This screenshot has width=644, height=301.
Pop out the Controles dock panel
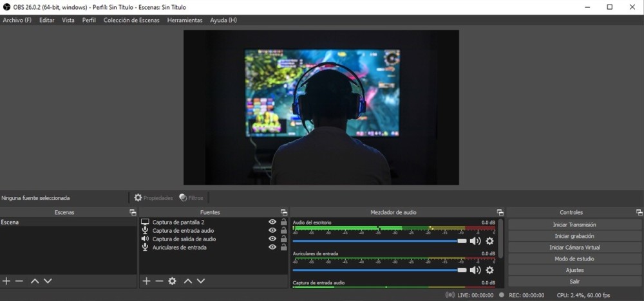(x=639, y=212)
